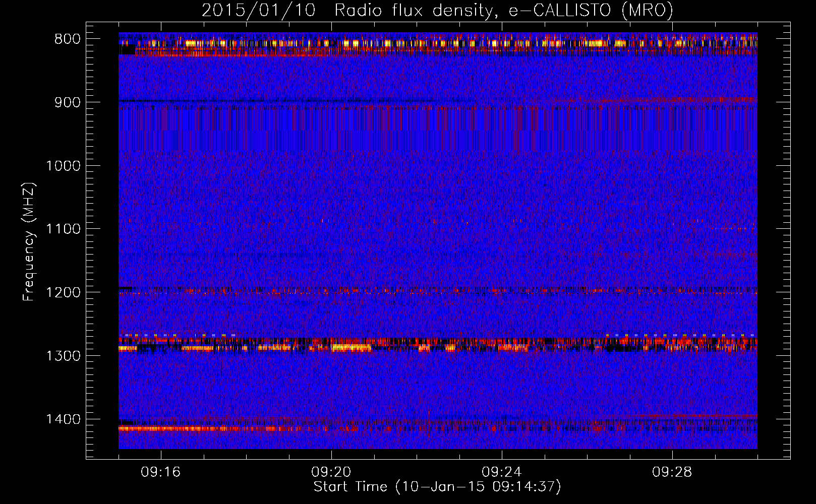The height and width of the screenshot is (504, 816).
Task: Click the 1200 frequency tick label
Action: pyautogui.click(x=63, y=293)
